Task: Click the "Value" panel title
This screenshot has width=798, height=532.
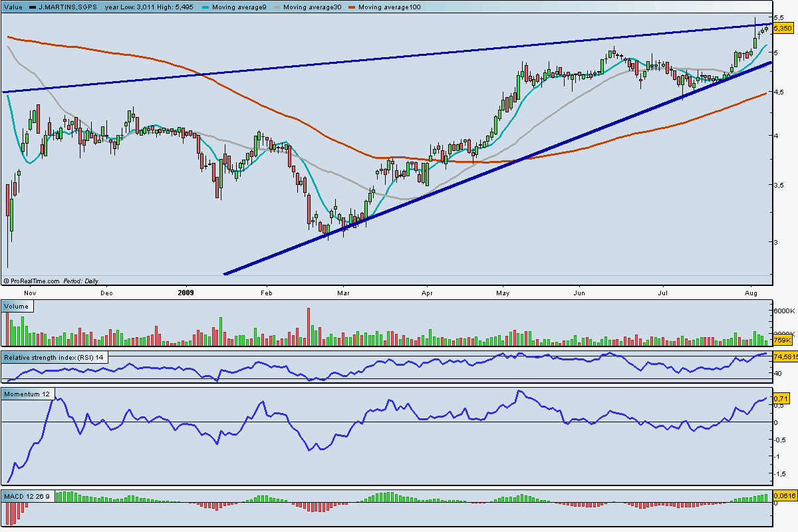Action: click(13, 7)
